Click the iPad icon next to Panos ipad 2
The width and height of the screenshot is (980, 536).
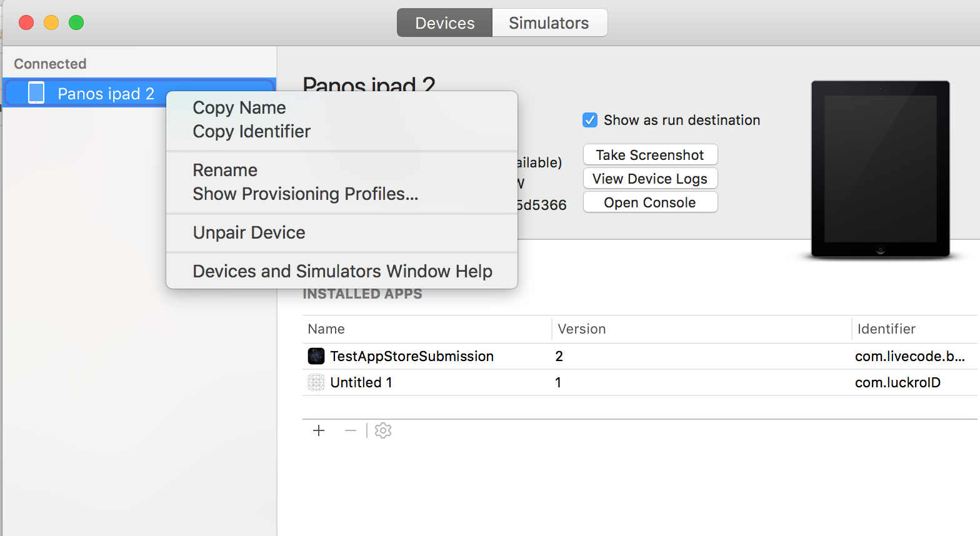36,93
